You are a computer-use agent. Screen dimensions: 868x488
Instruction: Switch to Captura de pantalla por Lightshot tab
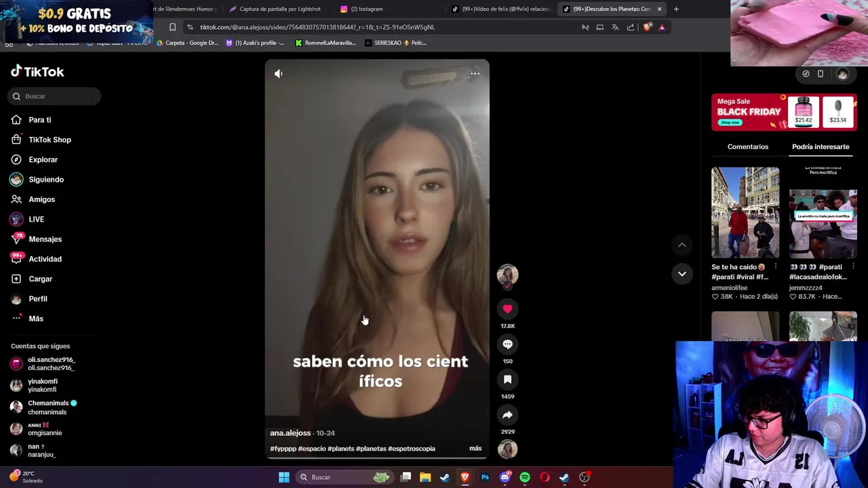279,9
